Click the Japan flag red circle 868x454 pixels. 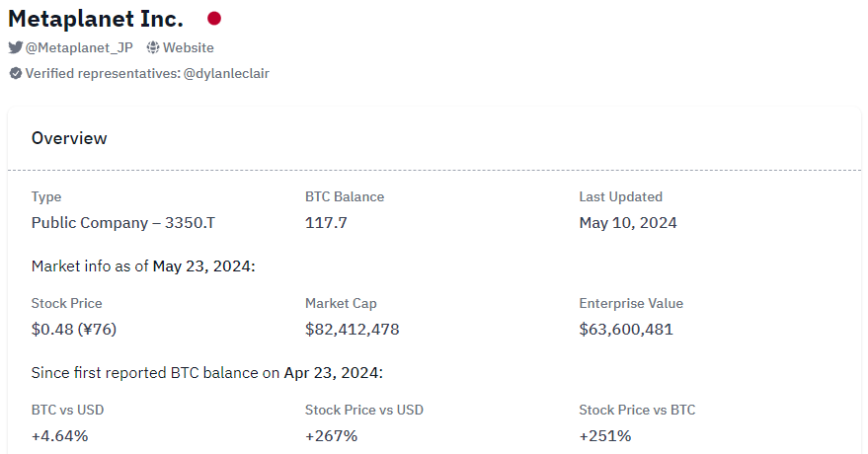tap(214, 19)
